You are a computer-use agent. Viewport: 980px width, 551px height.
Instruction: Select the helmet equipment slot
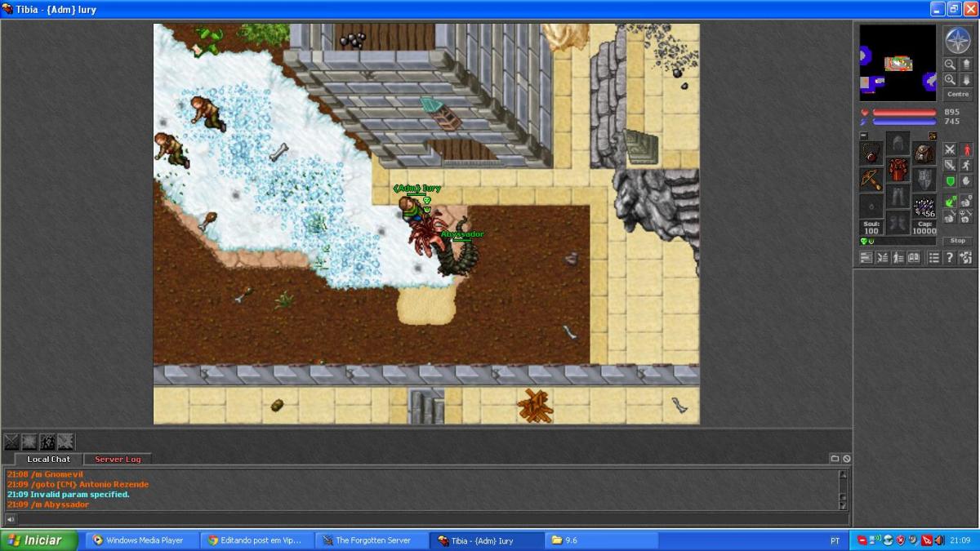click(898, 144)
